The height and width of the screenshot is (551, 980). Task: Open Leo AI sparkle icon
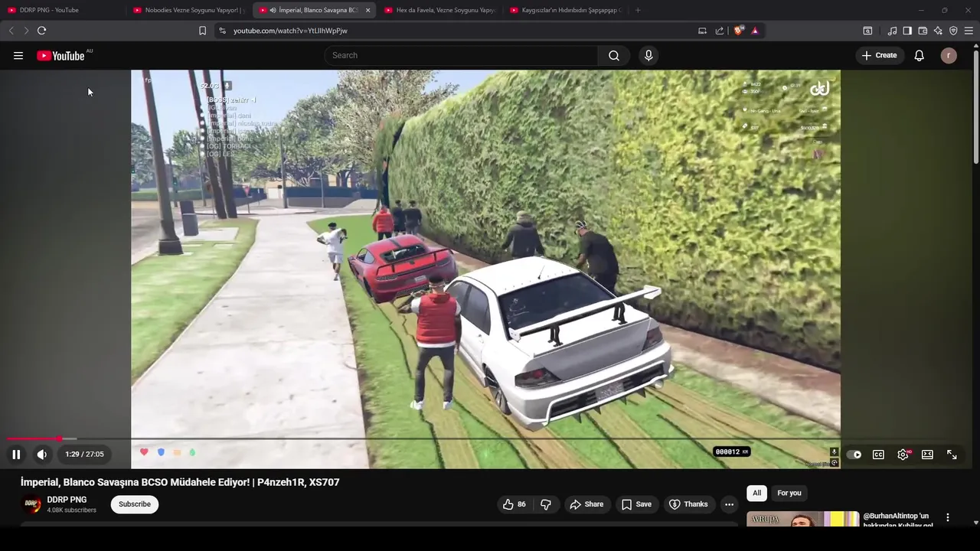938,31
